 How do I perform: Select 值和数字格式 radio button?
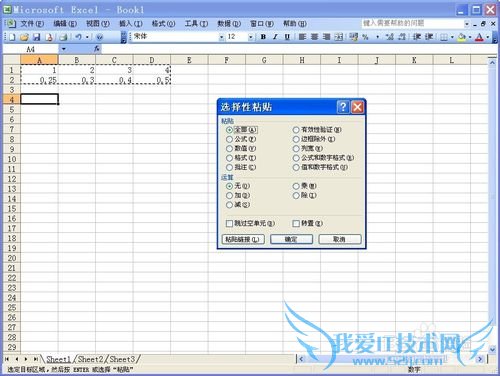point(296,167)
